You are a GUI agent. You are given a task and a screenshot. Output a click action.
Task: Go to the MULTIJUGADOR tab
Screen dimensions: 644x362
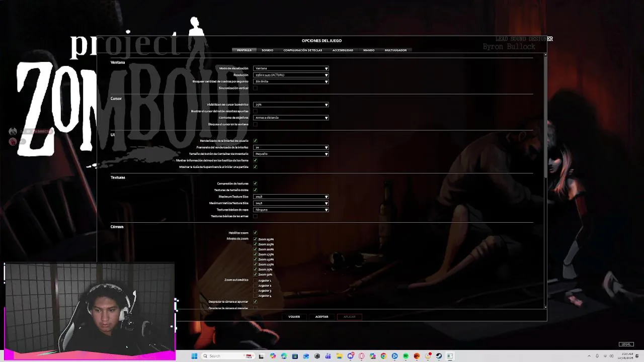(x=395, y=50)
